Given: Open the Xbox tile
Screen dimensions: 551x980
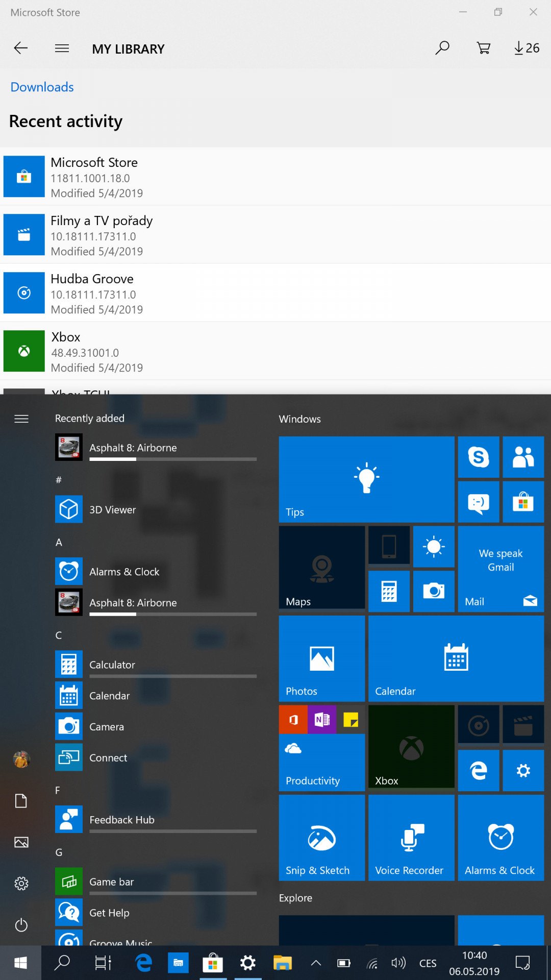Looking at the screenshot, I should 411,747.
